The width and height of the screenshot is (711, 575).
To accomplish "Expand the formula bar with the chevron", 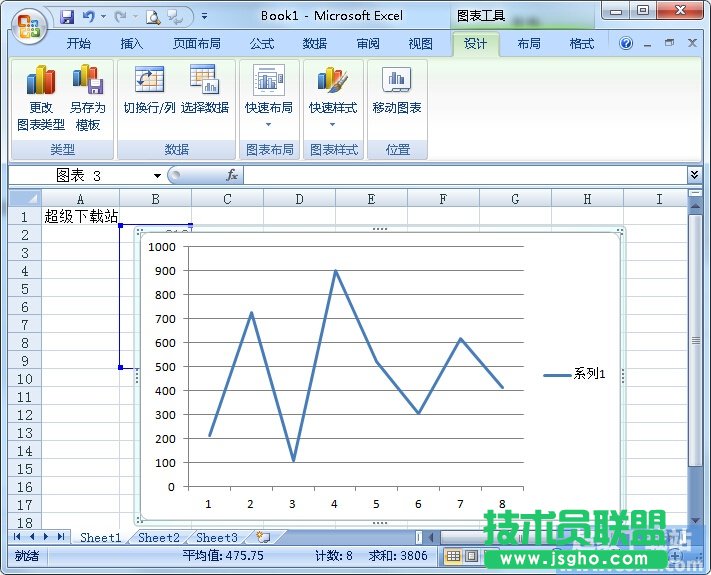I will (x=695, y=175).
